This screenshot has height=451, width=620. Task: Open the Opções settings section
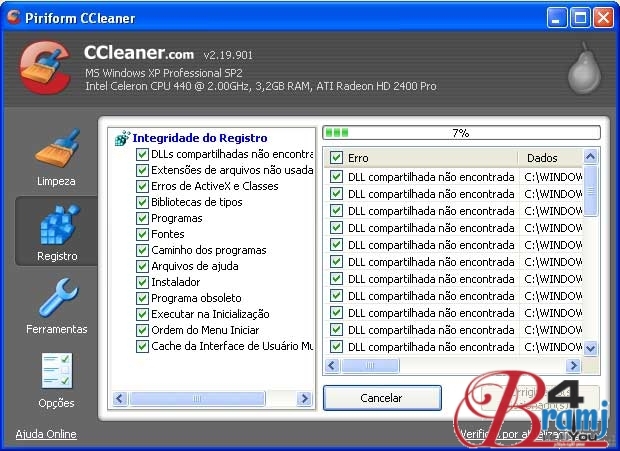(57, 380)
